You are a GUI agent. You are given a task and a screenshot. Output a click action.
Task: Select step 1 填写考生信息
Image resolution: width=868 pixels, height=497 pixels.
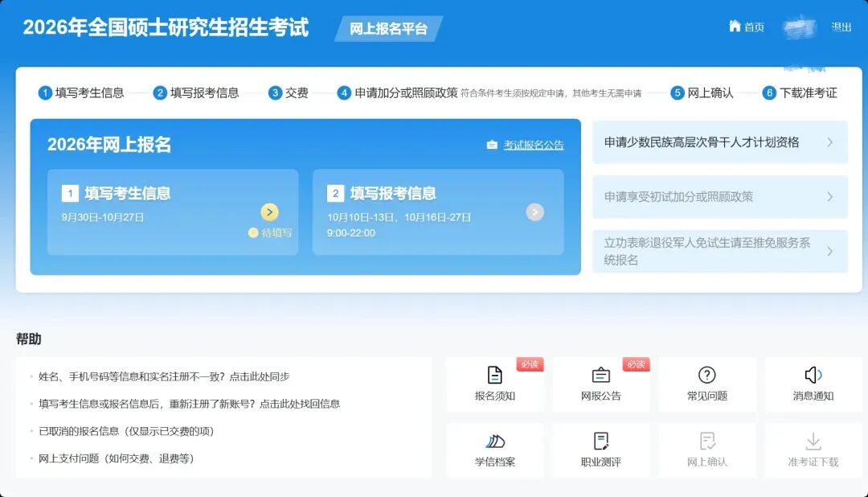[x=87, y=92]
